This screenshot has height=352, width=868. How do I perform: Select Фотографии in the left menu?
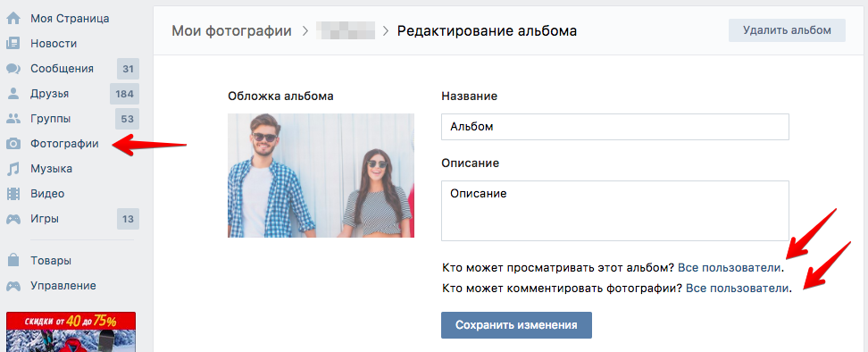click(x=65, y=144)
